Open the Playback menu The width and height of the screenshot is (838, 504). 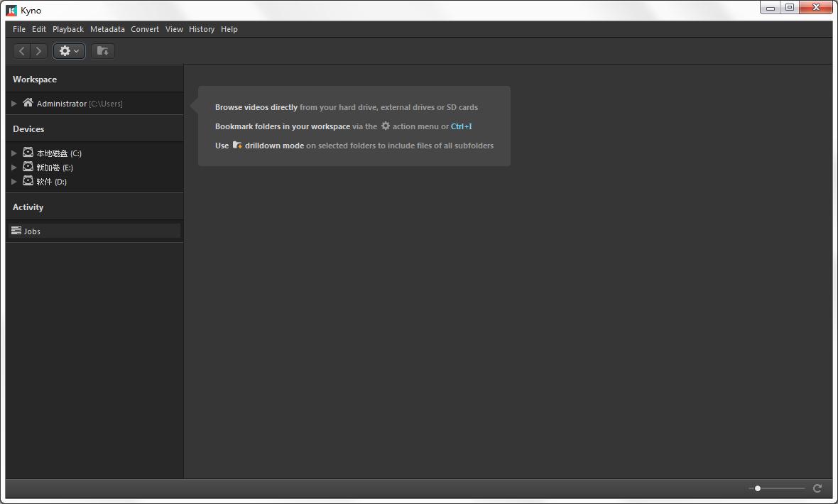point(68,29)
